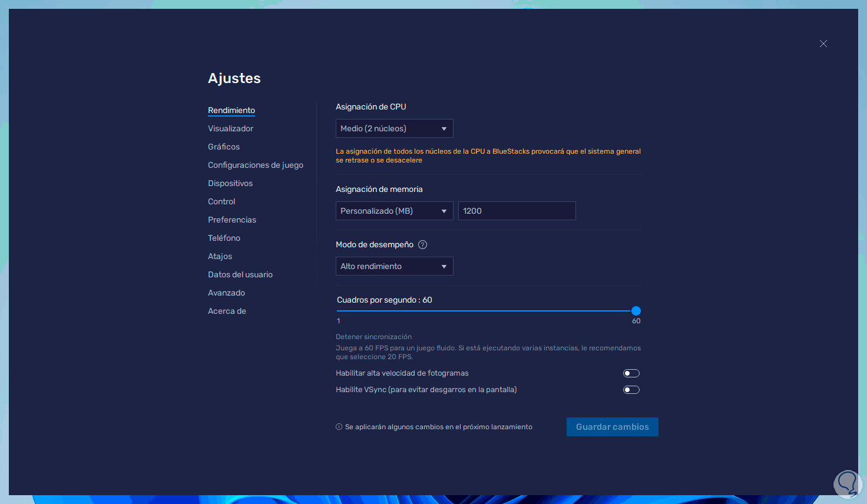Click the 'Detener sincronización' label

[373, 337]
